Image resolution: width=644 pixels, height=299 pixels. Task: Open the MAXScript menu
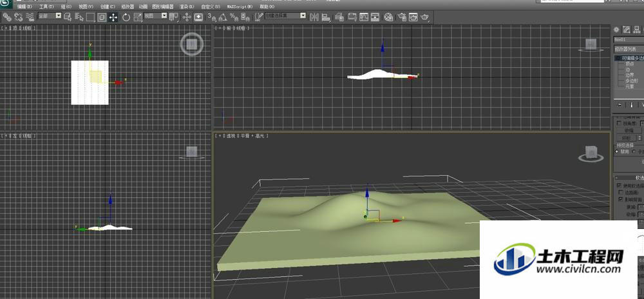[240, 6]
